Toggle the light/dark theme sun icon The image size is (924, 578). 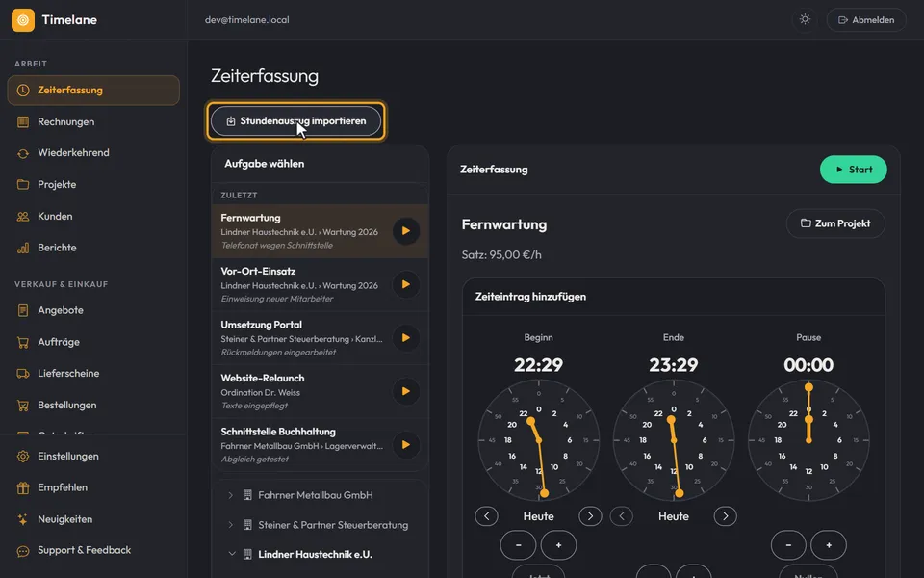(805, 19)
